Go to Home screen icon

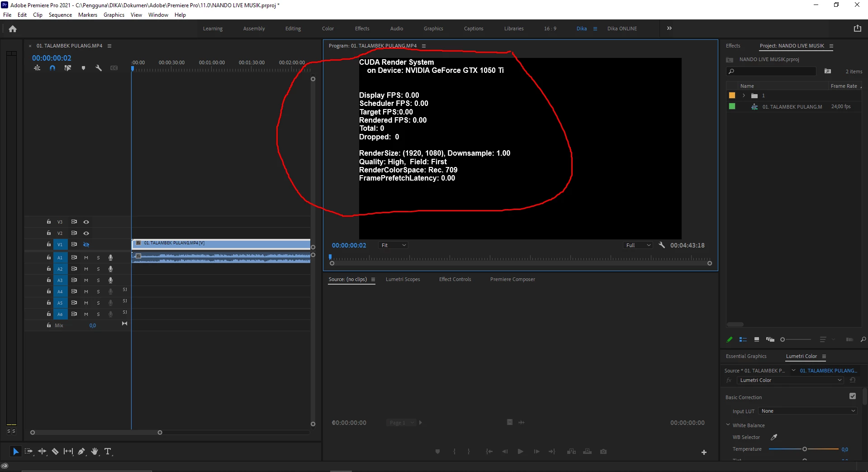tap(13, 29)
